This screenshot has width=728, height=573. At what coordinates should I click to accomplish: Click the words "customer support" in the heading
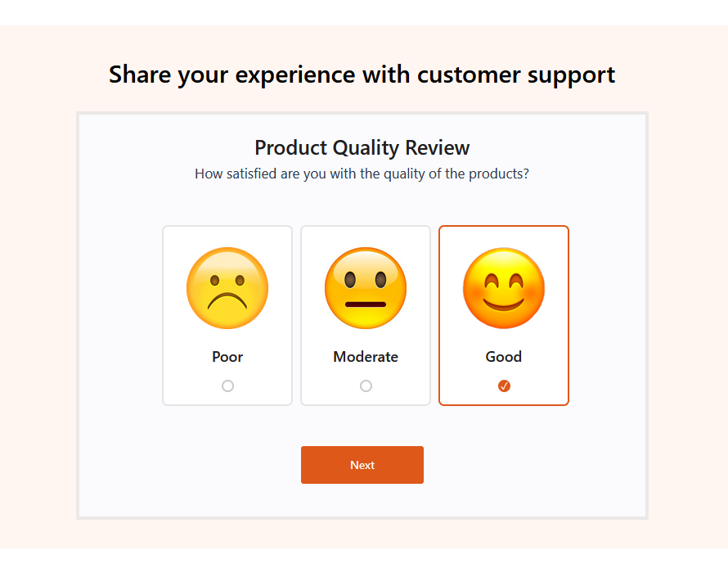tap(515, 74)
